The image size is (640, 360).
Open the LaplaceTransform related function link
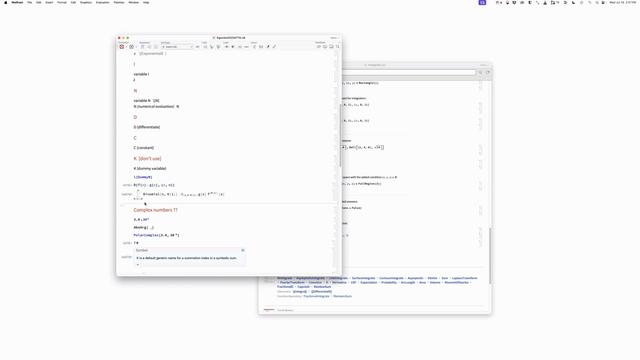pos(464,278)
